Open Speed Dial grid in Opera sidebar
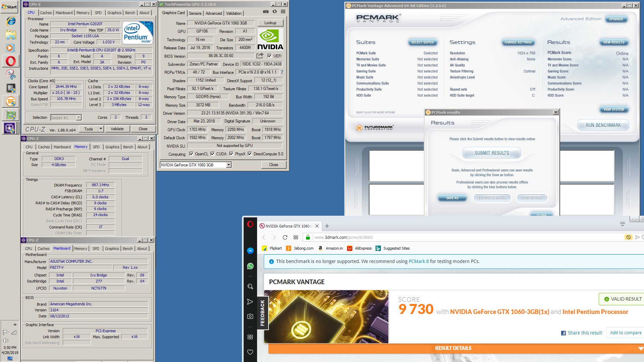644x362 pixels. pos(250,337)
